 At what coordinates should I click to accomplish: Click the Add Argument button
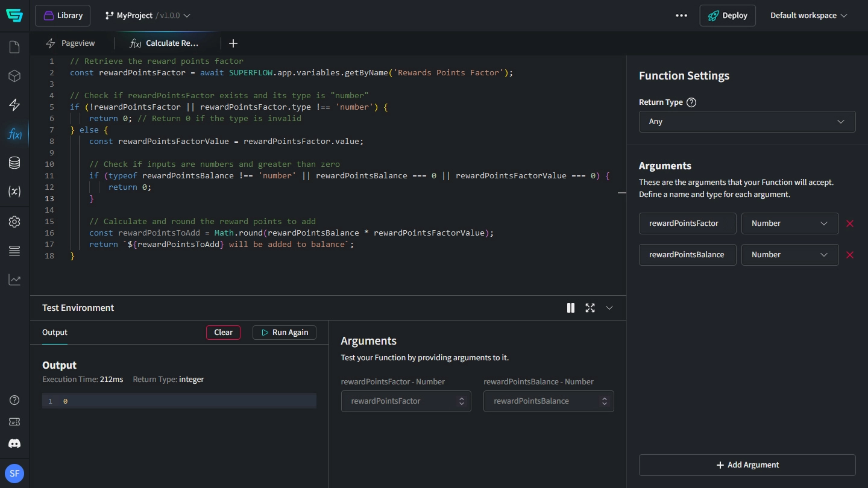[747, 465]
